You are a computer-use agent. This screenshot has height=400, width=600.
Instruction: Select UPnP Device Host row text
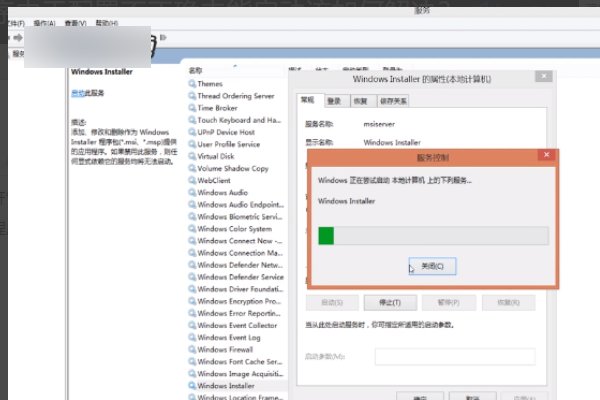pyautogui.click(x=226, y=132)
